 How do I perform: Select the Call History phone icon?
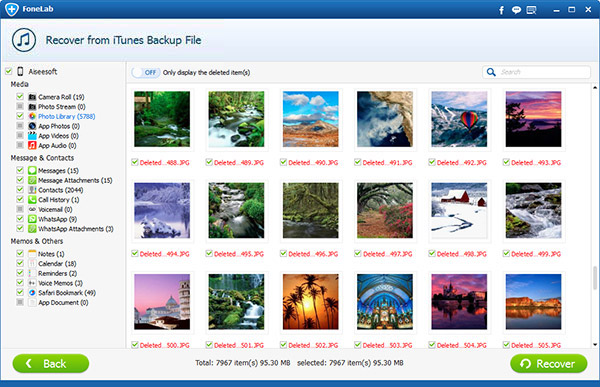pyautogui.click(x=32, y=199)
